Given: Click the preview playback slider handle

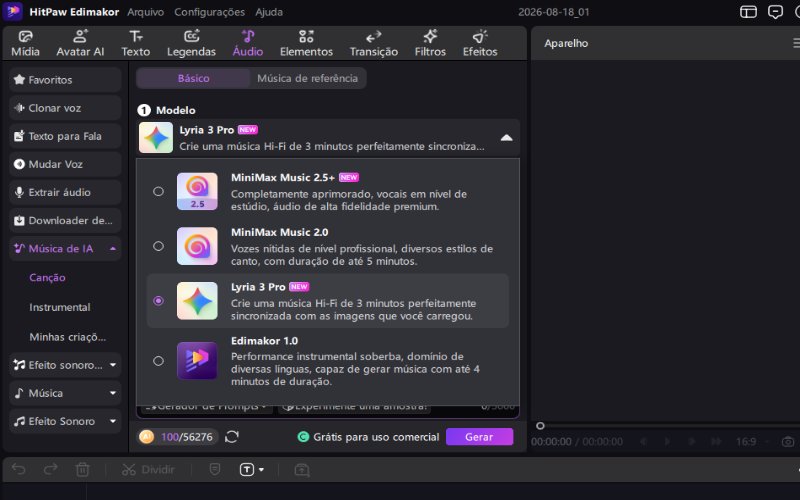Looking at the screenshot, I should (540, 426).
